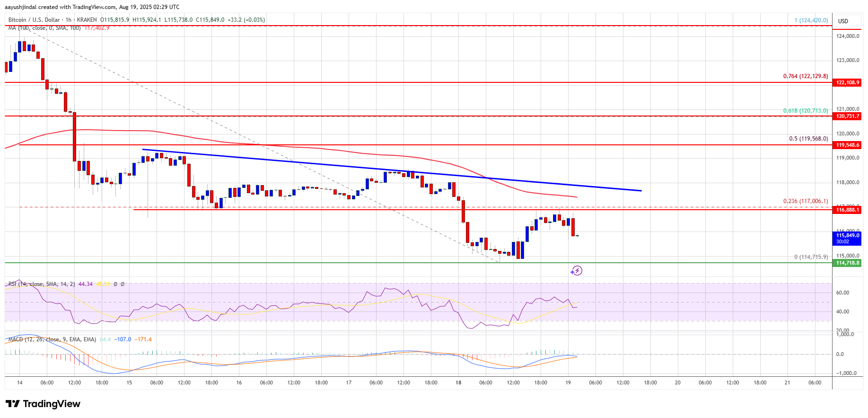Viewport: 868px width, 418px height.
Task: Click the Bitcoin / U.S. Dollar symbol title
Action: coord(34,20)
